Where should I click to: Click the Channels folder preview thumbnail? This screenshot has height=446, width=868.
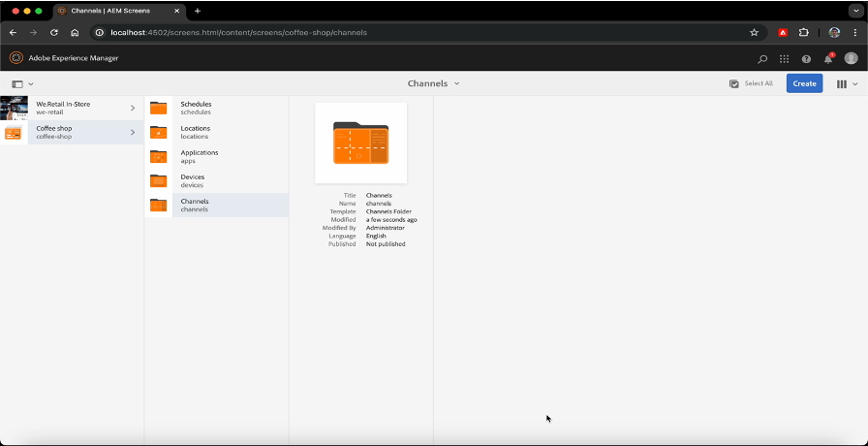pos(360,143)
